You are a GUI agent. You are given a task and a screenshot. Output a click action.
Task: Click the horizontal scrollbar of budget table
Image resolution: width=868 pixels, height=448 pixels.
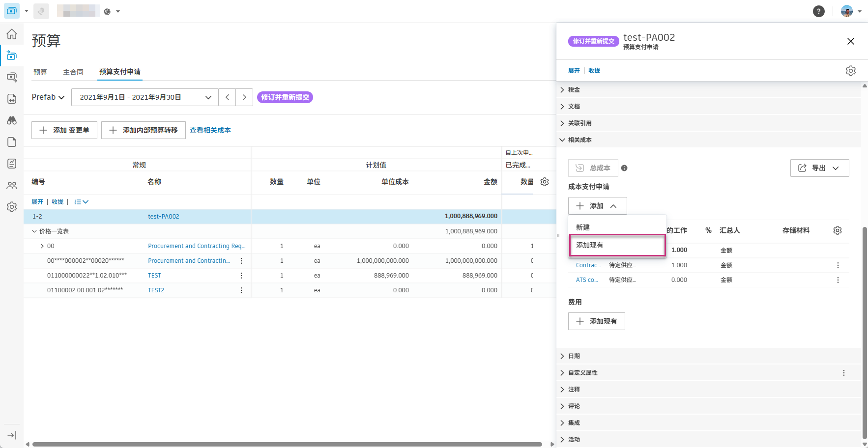[287, 444]
